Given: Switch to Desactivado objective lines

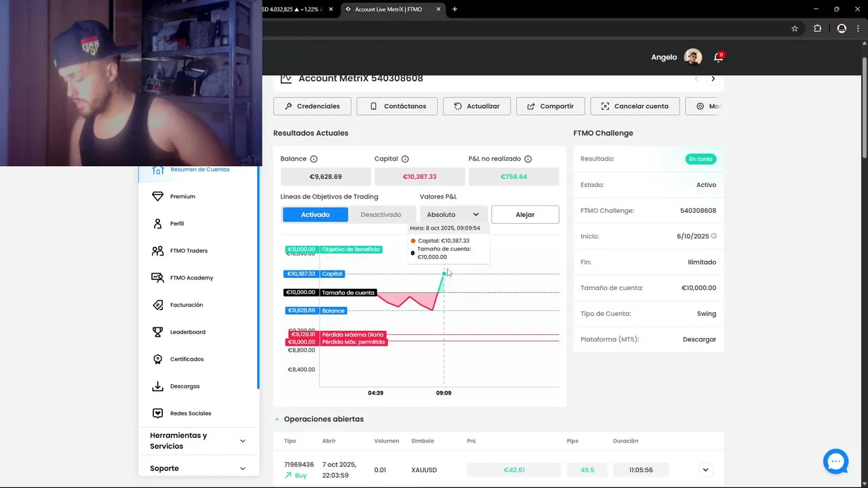Looking at the screenshot, I should pos(380,215).
